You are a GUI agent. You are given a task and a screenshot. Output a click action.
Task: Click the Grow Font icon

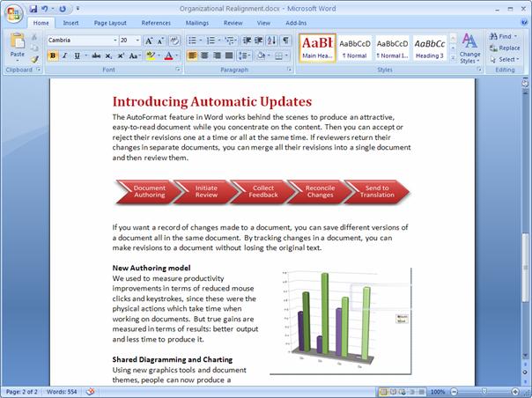[149, 41]
